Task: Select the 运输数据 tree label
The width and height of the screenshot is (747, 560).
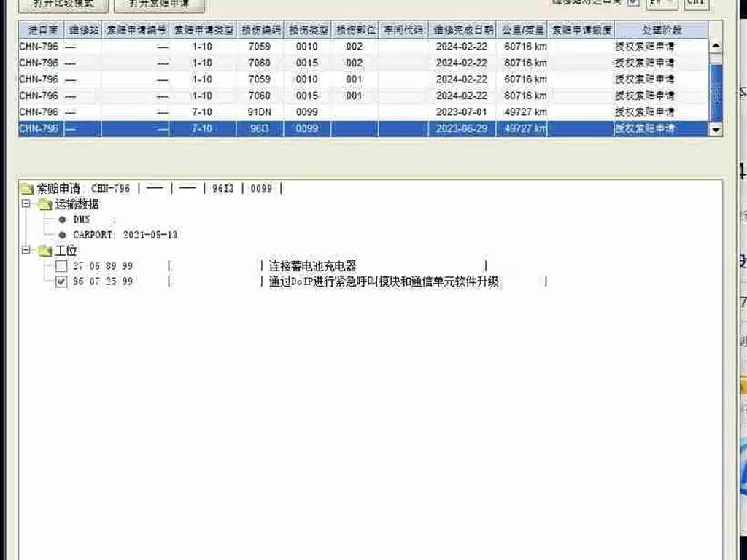Action: (77, 204)
